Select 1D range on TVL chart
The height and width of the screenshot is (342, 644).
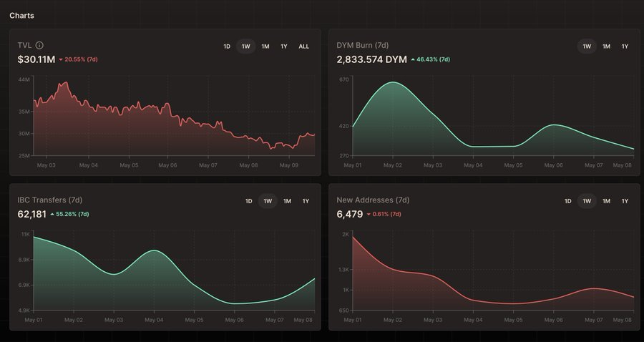pyautogui.click(x=227, y=47)
